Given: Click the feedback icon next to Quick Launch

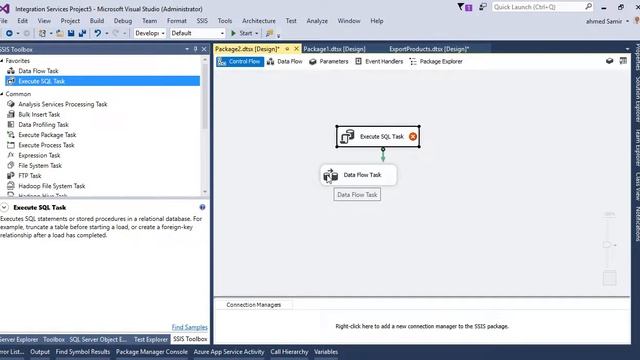Looking at the screenshot, I should coord(483,7).
